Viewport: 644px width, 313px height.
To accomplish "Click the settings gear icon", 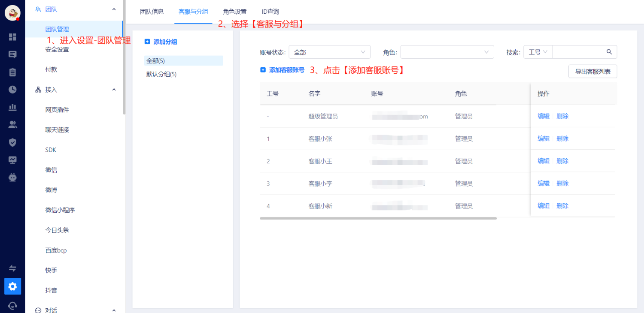I will pyautogui.click(x=12, y=286).
